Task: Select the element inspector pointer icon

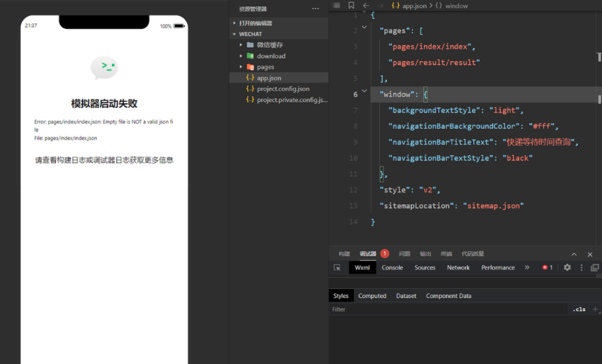Action: click(x=337, y=268)
